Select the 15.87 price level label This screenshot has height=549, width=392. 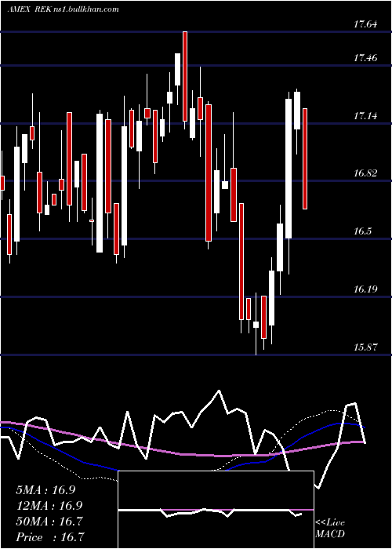point(365,347)
